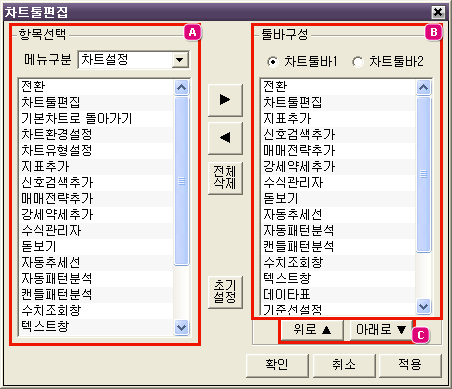Image resolution: width=452 pixels, height=389 pixels.
Task: Click the 초기설정 reset button
Action: coord(225,292)
